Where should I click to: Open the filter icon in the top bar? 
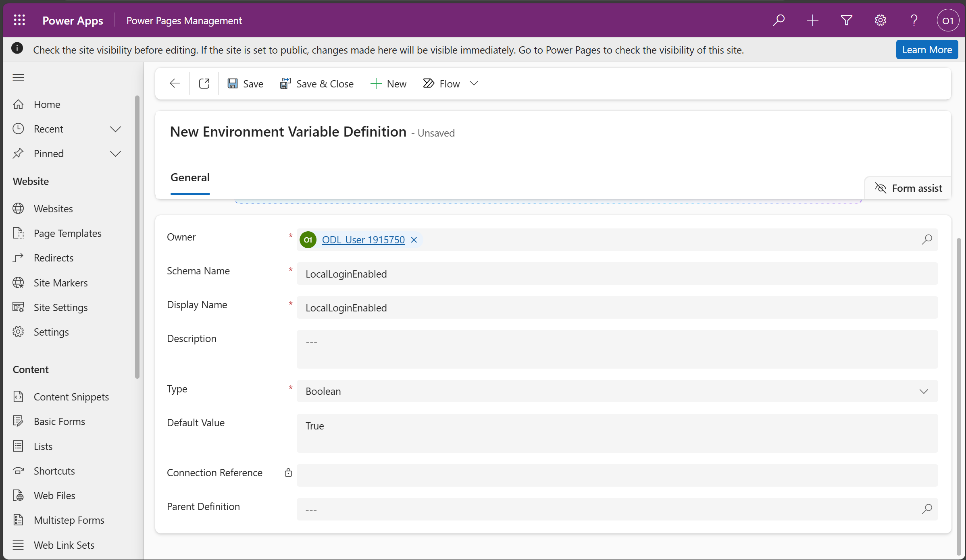point(846,20)
